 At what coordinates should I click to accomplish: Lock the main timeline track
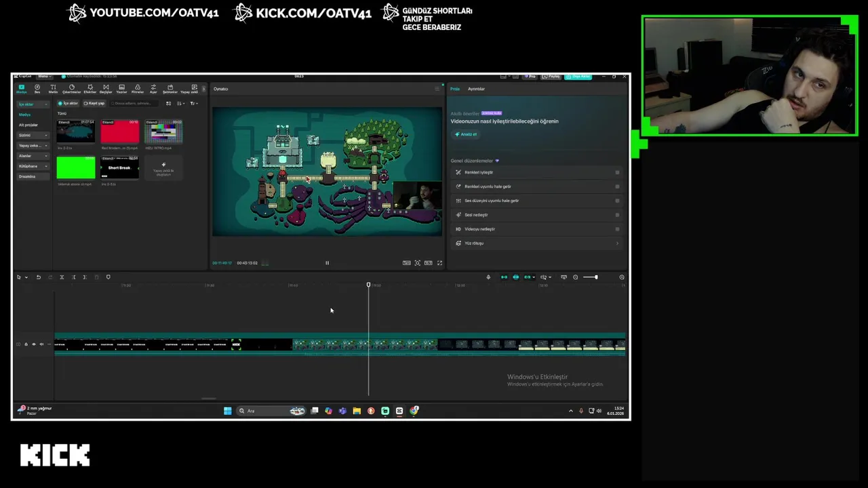(x=26, y=344)
